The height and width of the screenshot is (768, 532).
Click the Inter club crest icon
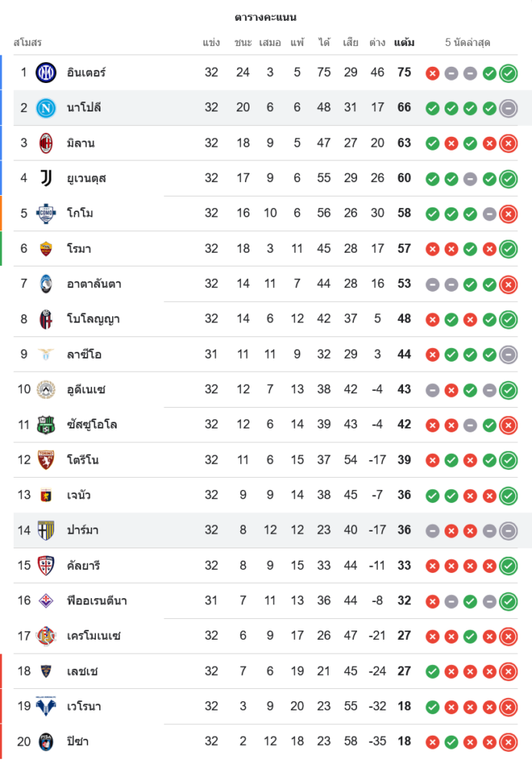(46, 73)
